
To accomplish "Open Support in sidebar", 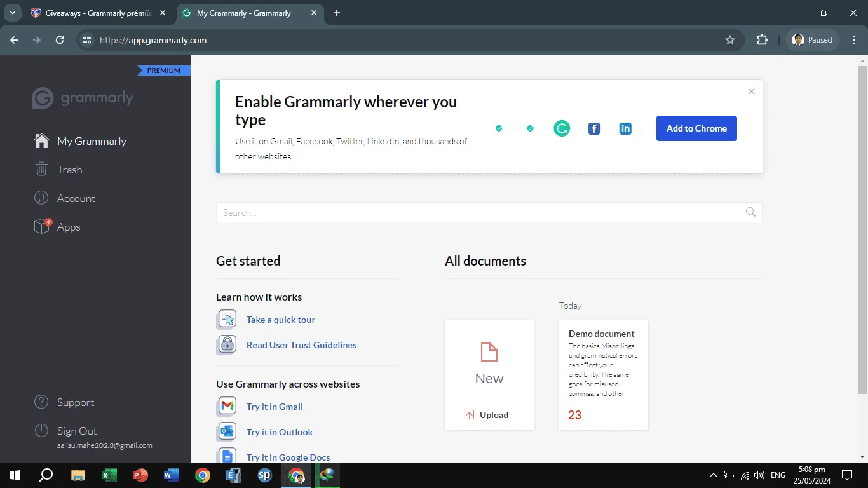I will pyautogui.click(x=76, y=402).
